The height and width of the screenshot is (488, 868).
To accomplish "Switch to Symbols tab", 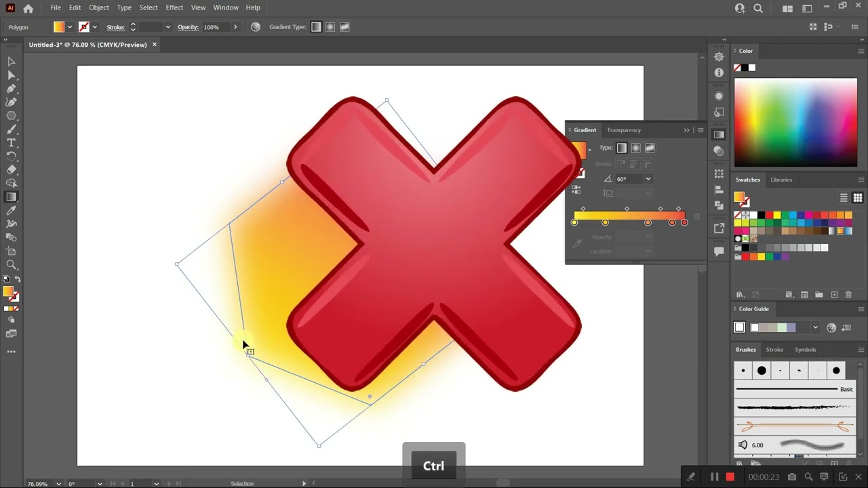I will click(x=806, y=350).
